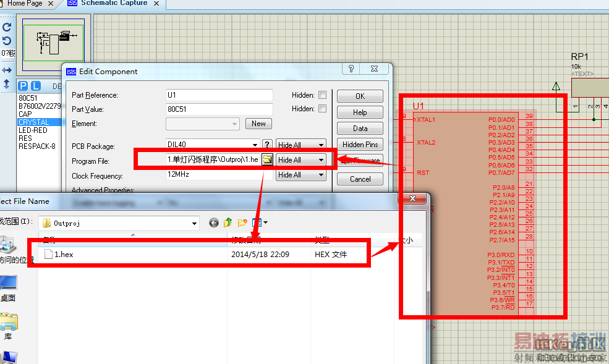Open Hide All dropdown for Program File

301,160
